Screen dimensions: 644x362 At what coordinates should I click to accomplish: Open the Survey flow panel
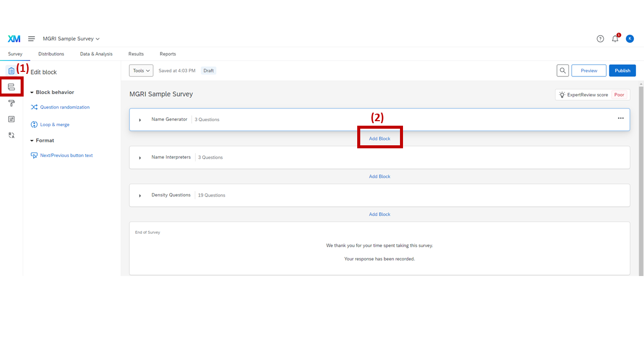click(x=11, y=86)
